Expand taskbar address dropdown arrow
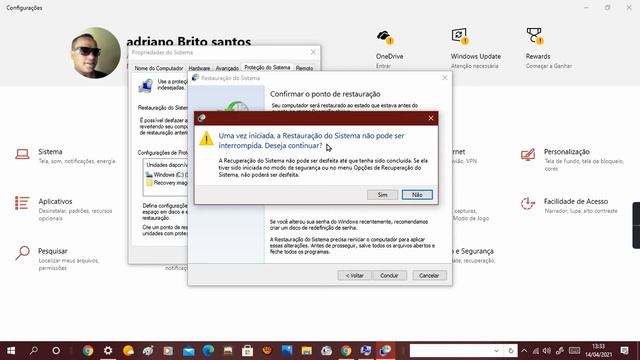640x360 pixels. pyautogui.click(x=496, y=351)
